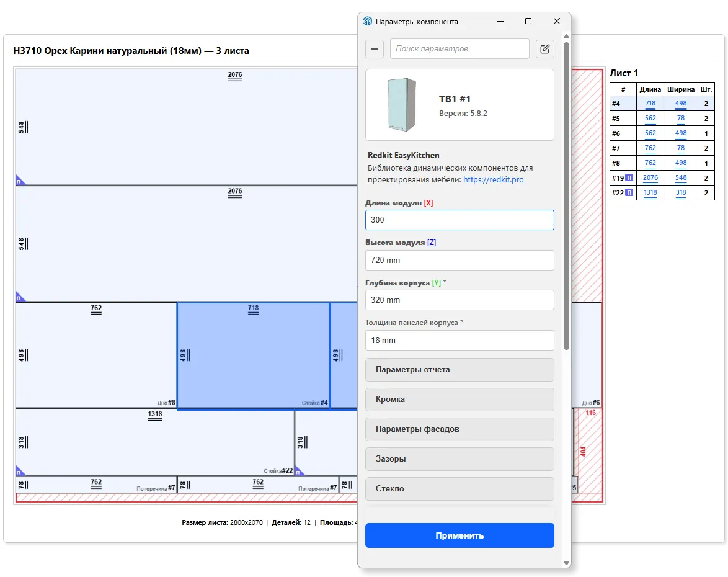The height and width of the screenshot is (577, 728).
Task: Click length 718 link in row #4
Action: pyautogui.click(x=650, y=104)
